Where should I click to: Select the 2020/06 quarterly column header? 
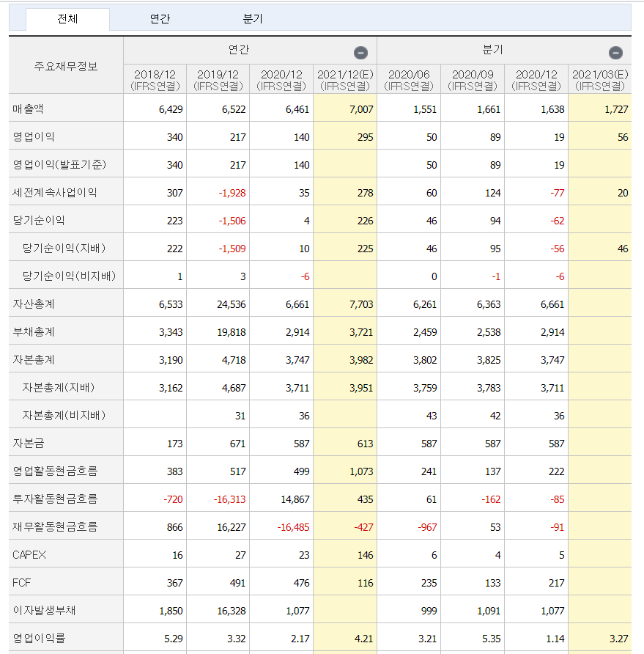click(x=409, y=80)
